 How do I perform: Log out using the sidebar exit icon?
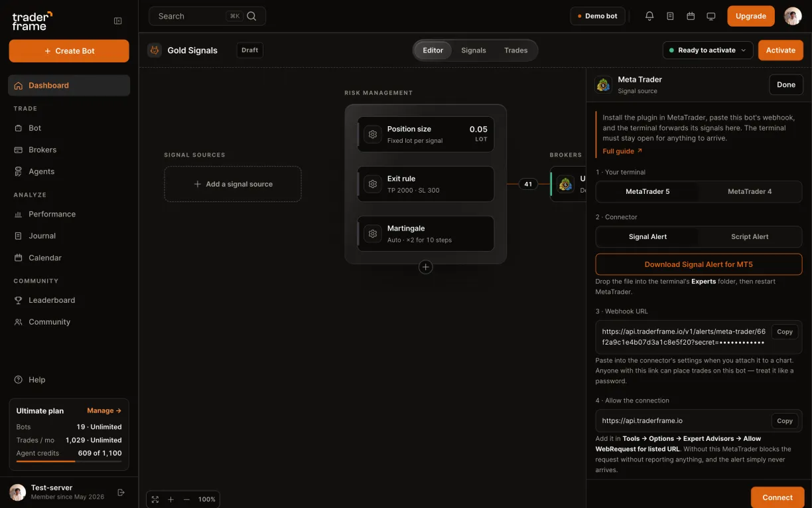pyautogui.click(x=121, y=492)
